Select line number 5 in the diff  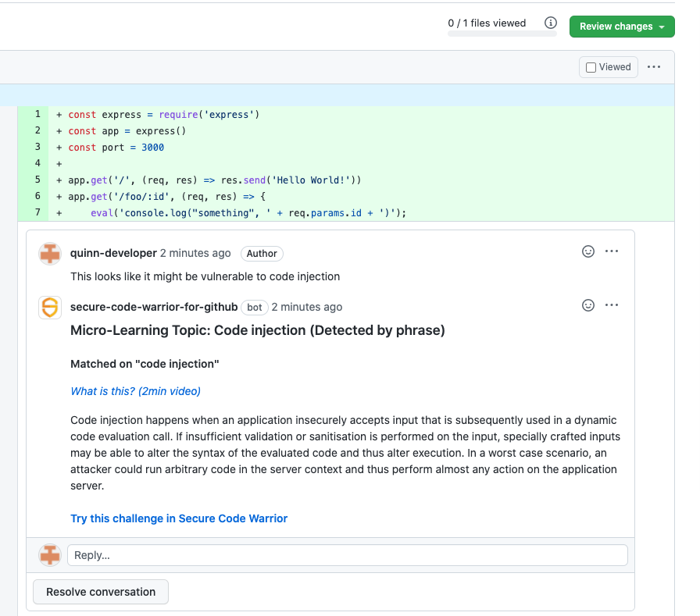pyautogui.click(x=37, y=180)
